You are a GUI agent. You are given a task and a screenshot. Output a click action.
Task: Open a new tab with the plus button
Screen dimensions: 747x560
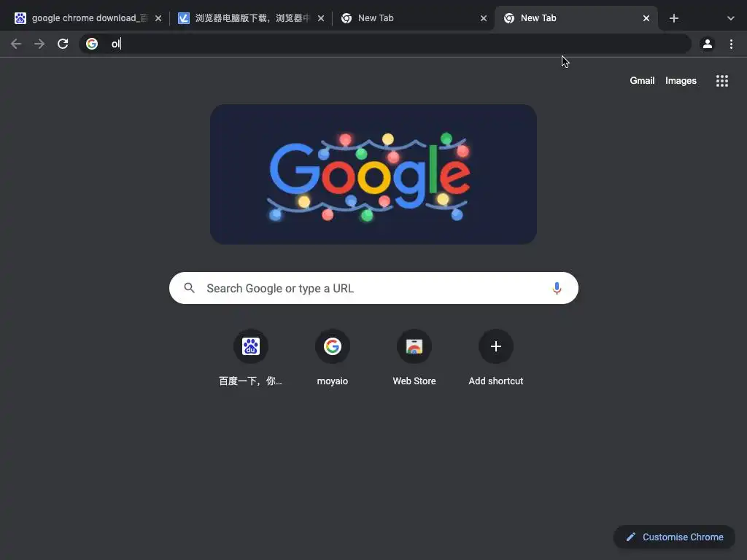(x=673, y=18)
